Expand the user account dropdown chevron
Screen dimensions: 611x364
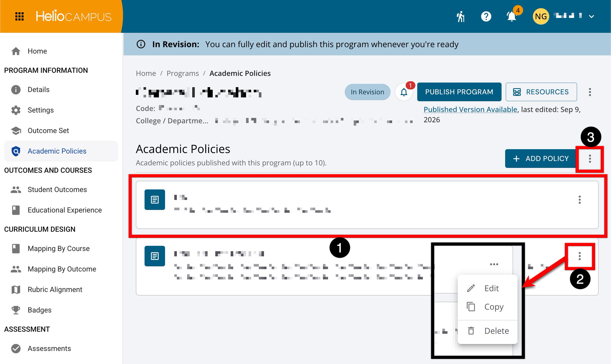pyautogui.click(x=592, y=16)
